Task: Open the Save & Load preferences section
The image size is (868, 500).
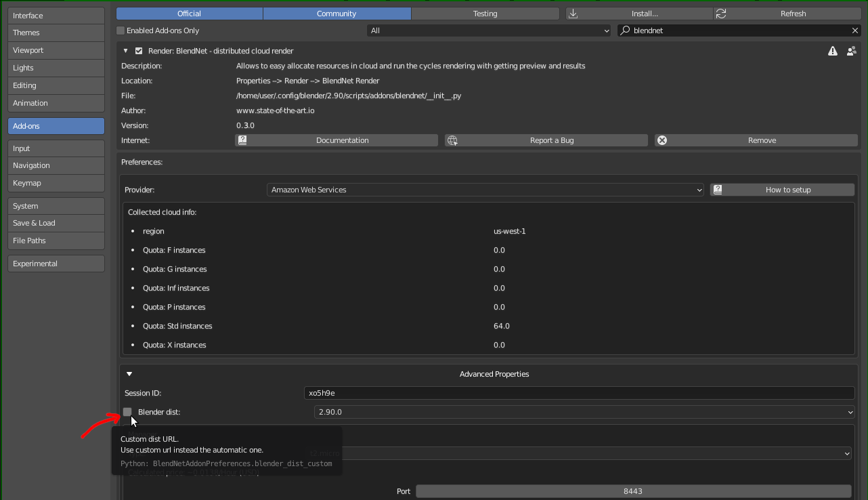Action: point(56,223)
